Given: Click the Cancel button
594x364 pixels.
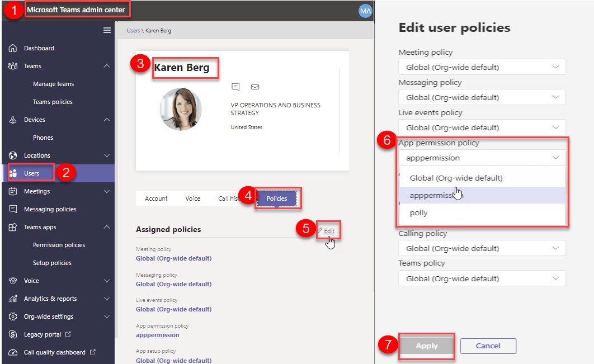Looking at the screenshot, I should (488, 346).
